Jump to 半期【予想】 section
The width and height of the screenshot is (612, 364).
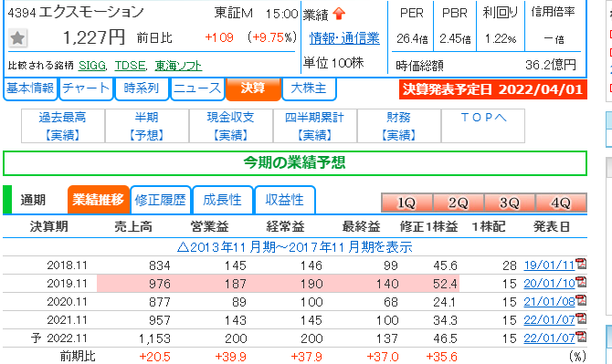(x=147, y=126)
